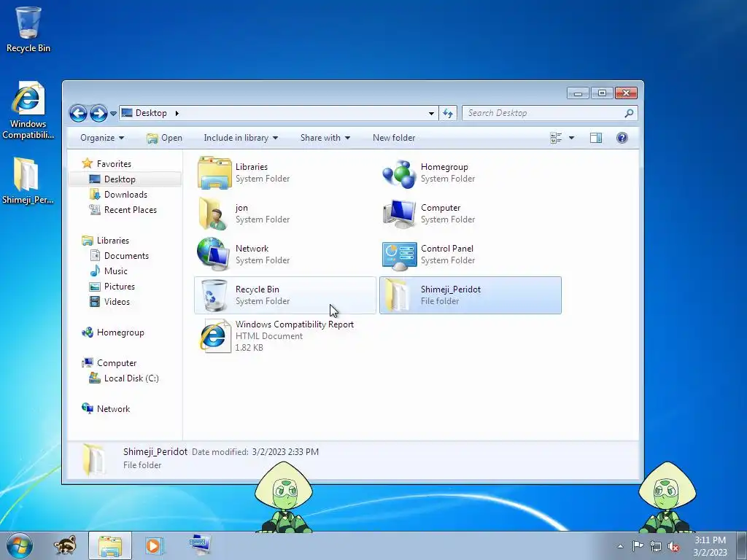Click the search magnifier icon

coord(630,113)
